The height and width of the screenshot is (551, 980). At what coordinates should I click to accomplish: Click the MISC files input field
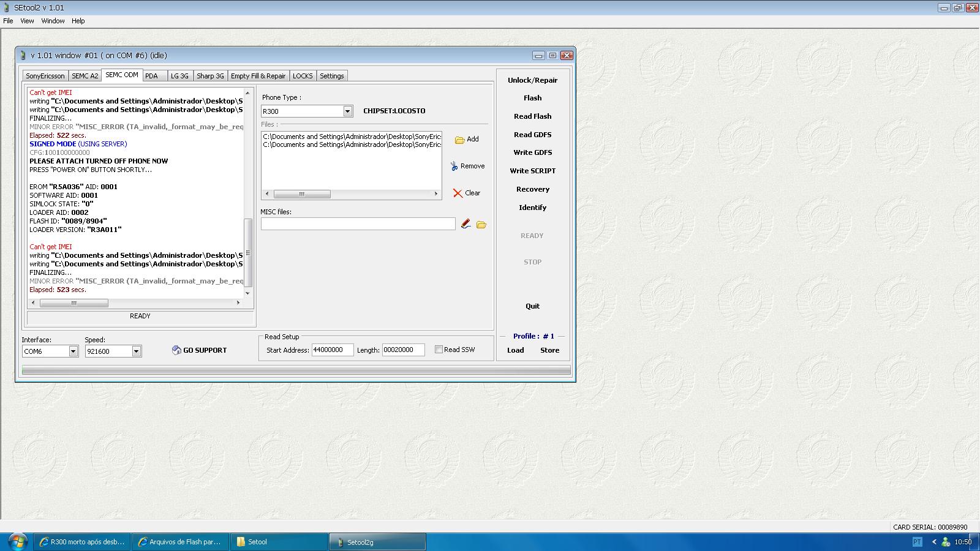click(358, 224)
